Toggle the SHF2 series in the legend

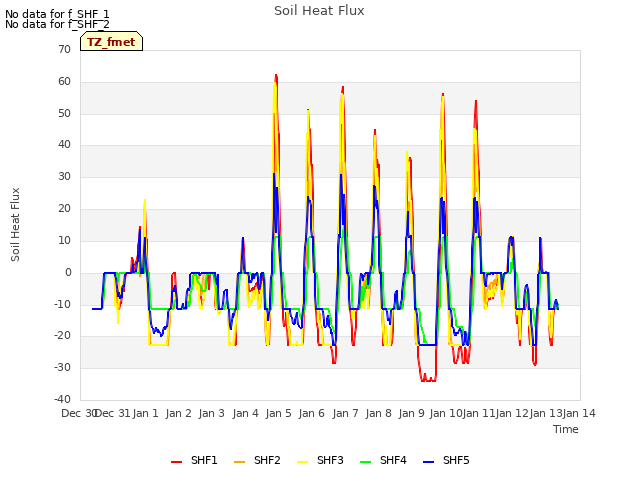257,460
